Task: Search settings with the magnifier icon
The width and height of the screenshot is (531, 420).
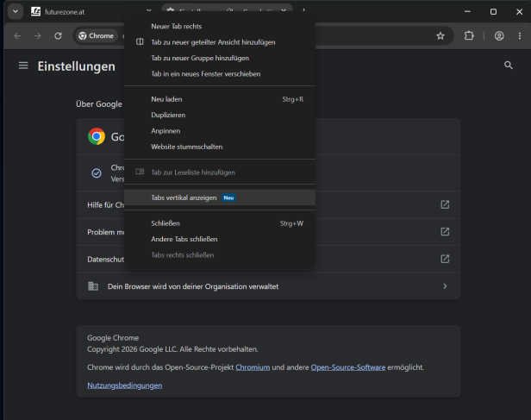Action: (509, 66)
